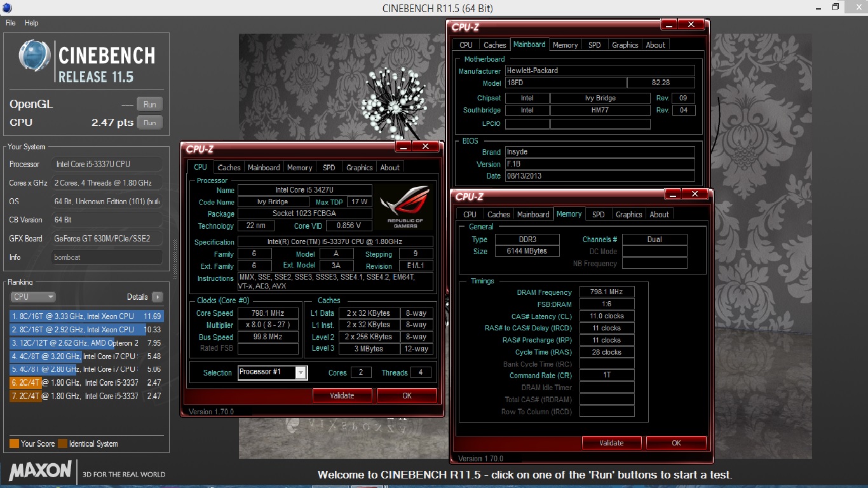Click the MAXON logo at bottom left
This screenshot has height=488, width=868.
click(40, 471)
